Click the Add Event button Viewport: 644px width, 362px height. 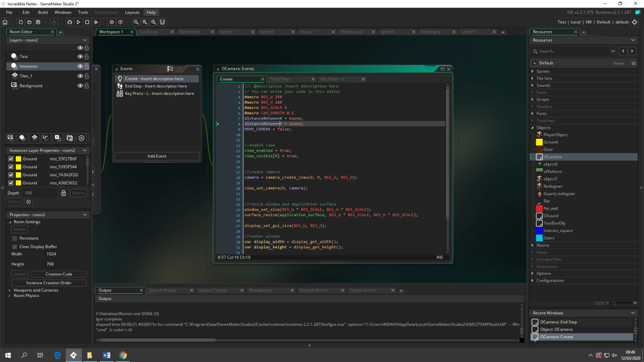[x=156, y=156]
